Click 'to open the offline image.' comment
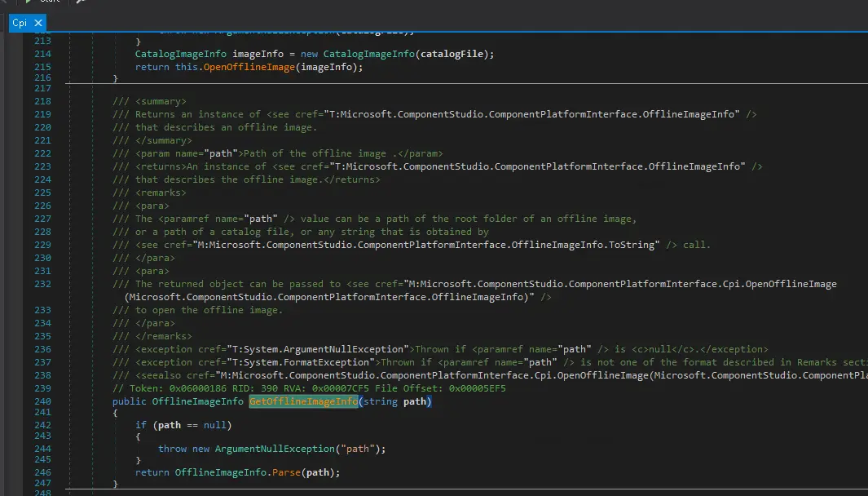 209,310
